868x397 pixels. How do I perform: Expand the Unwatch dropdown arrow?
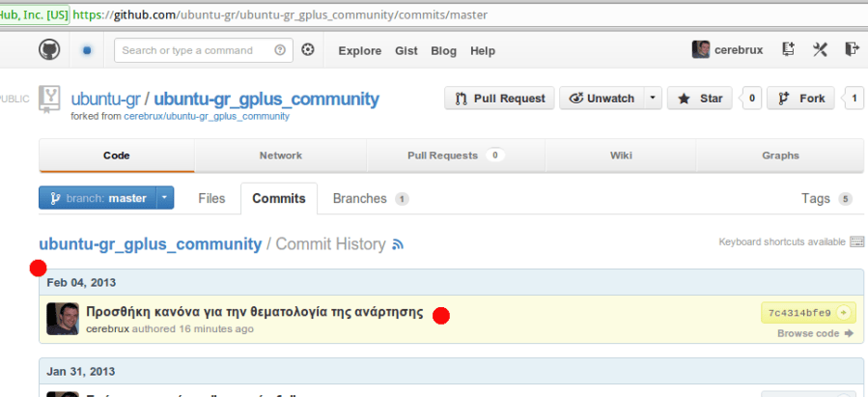(x=653, y=99)
